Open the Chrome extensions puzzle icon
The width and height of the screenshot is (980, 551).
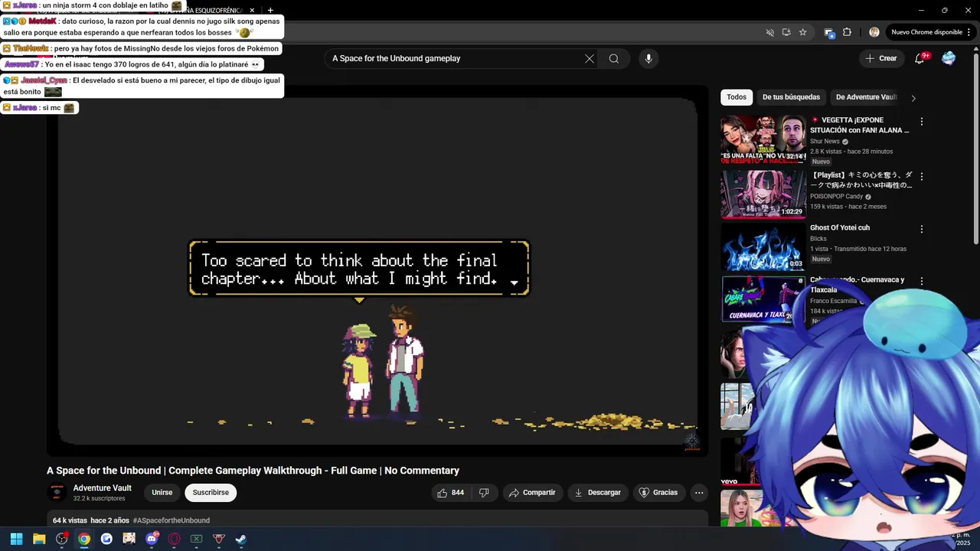pos(847,32)
